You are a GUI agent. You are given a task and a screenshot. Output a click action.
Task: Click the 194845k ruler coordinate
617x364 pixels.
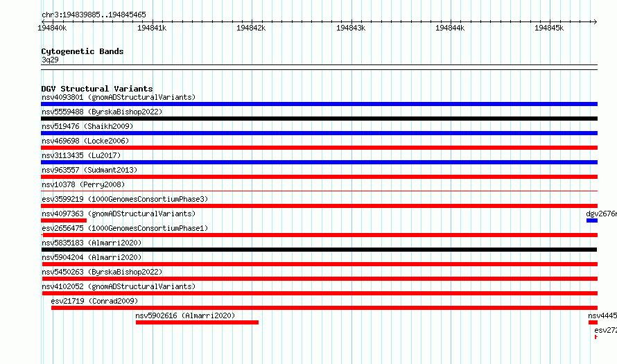[549, 28]
